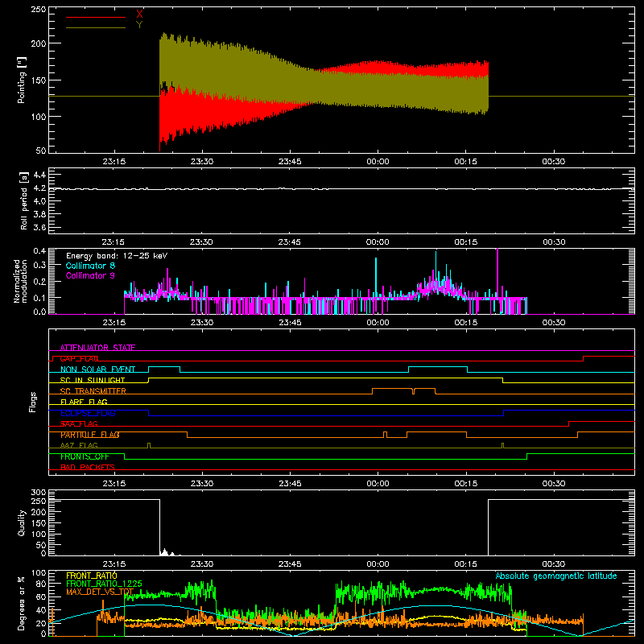Select the PARTICLE_FLAG label
This screenshot has height=644, width=644.
[90, 435]
